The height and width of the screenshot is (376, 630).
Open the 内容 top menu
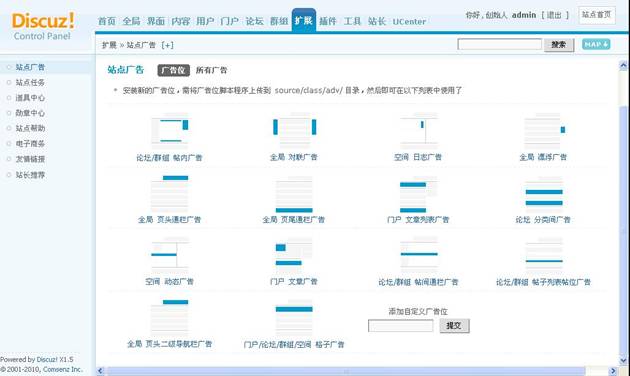[x=181, y=21]
